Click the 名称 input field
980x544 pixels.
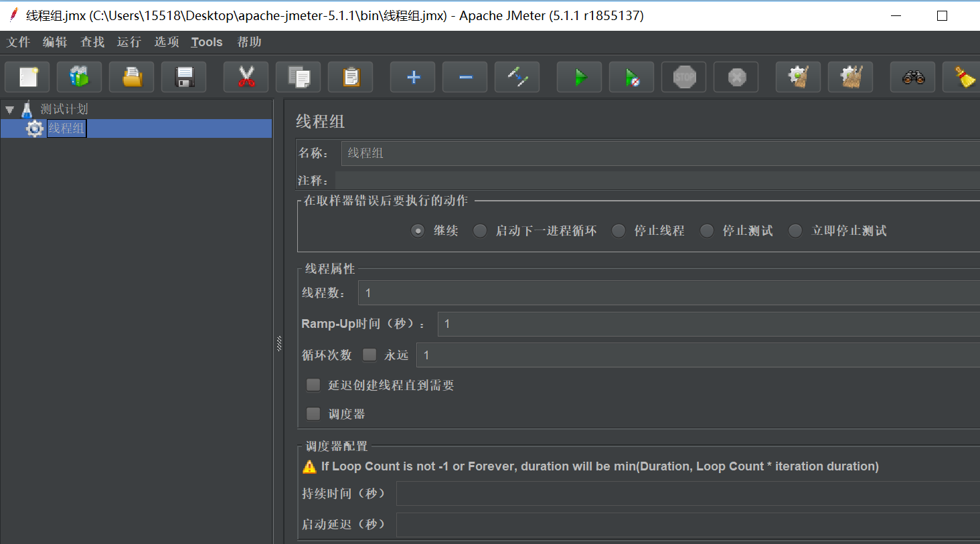tap(660, 153)
